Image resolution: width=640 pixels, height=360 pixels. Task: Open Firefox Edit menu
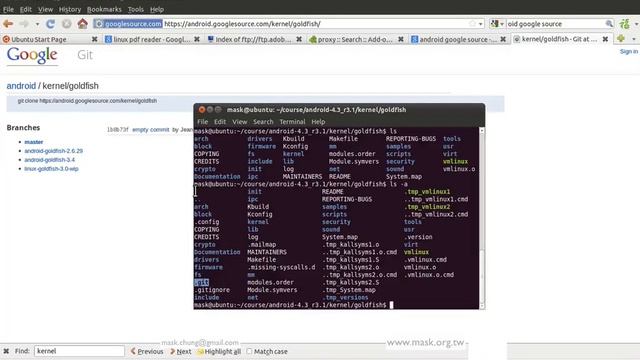[26, 9]
